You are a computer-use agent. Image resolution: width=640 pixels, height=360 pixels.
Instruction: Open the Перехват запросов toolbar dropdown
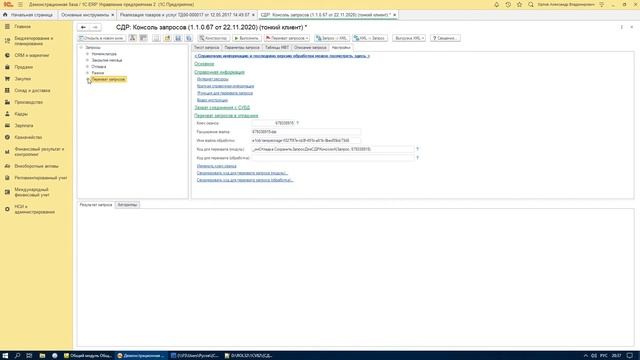287,38
